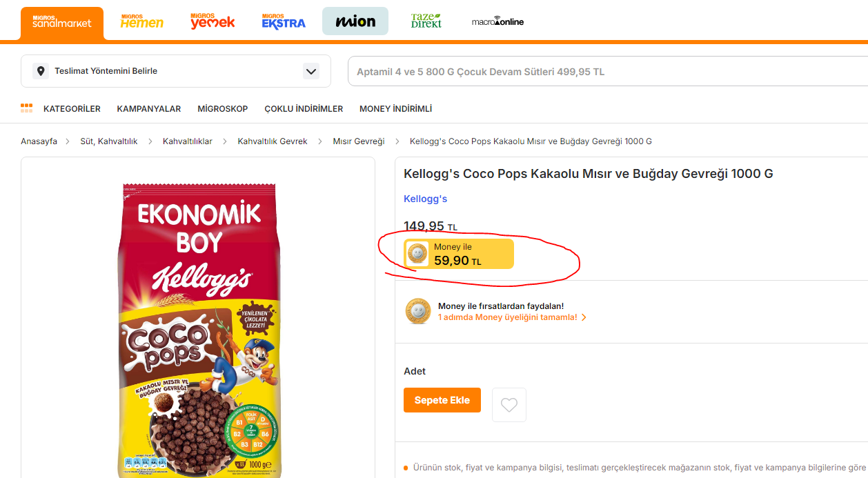Open the Macro Online logo

pos(497,21)
